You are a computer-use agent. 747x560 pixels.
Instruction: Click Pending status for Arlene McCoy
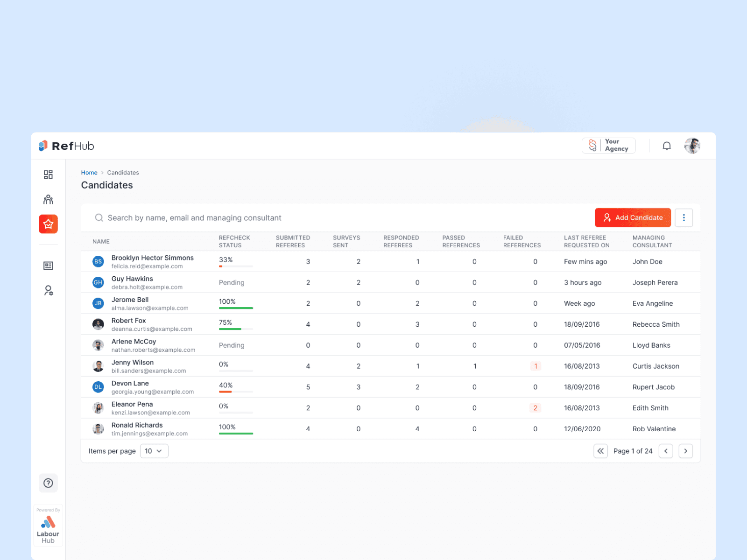[232, 345]
